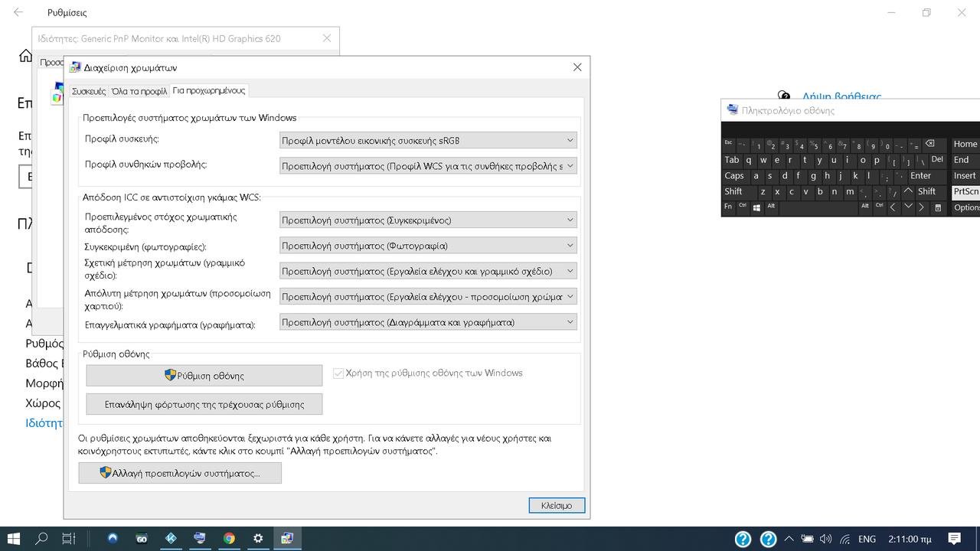Tap the right Shift key on on-screen keyboard

(x=931, y=191)
